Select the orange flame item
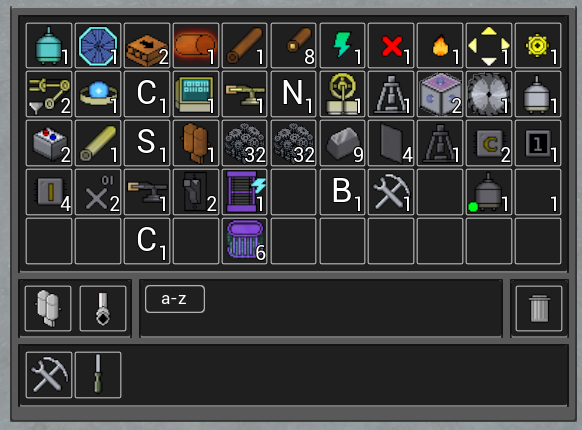This screenshot has width=582, height=430. click(440, 45)
